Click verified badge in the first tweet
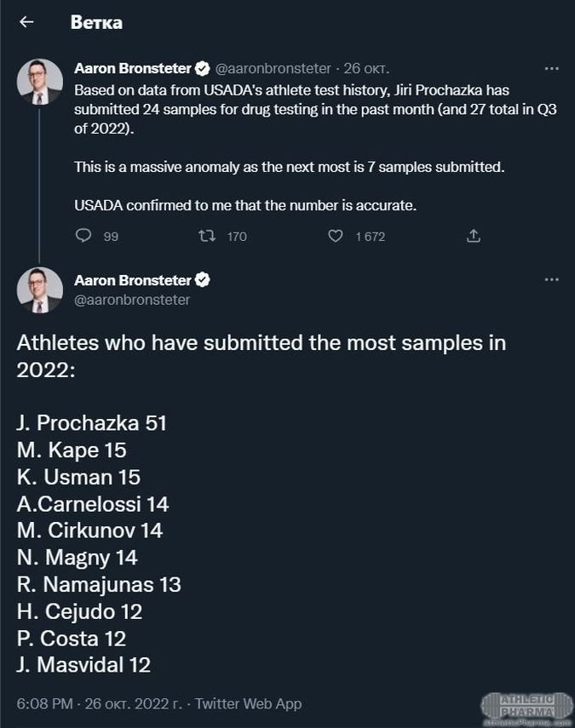The image size is (575, 728). [203, 68]
